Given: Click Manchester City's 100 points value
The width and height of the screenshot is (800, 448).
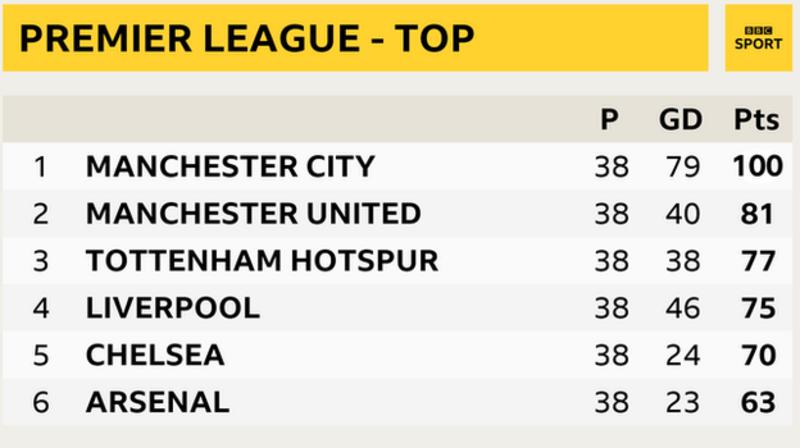Looking at the screenshot, I should pyautogui.click(x=758, y=166).
